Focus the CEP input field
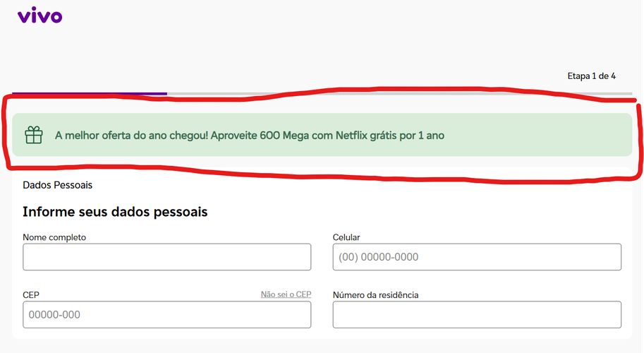The width and height of the screenshot is (644, 353). click(166, 314)
